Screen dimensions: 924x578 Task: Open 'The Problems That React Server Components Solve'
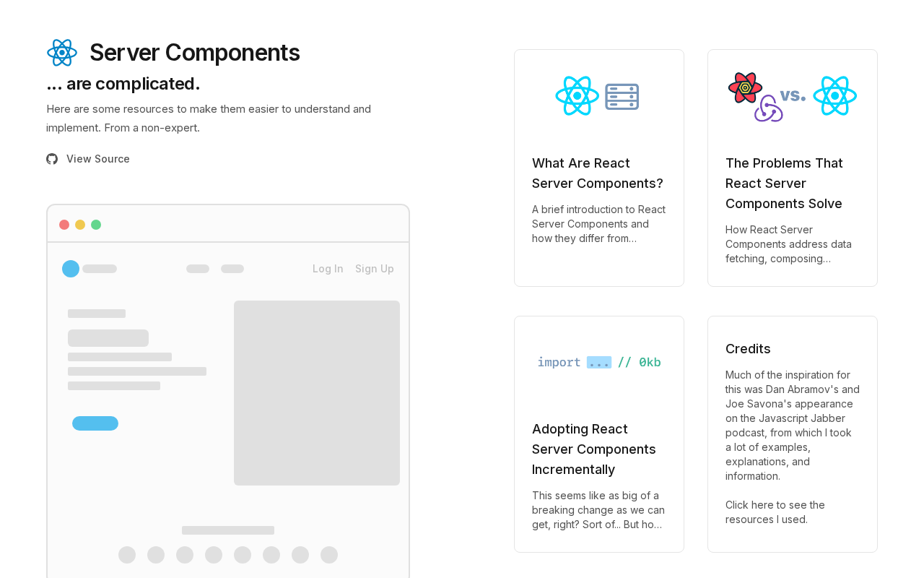click(784, 184)
